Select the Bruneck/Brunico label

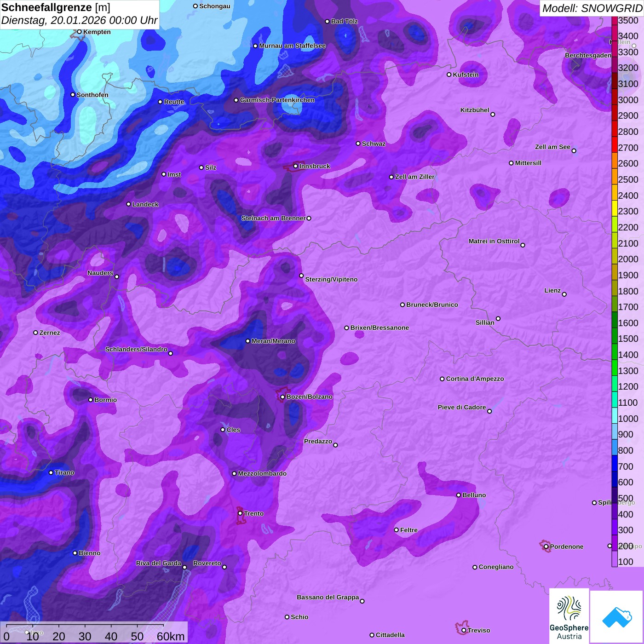(x=432, y=305)
